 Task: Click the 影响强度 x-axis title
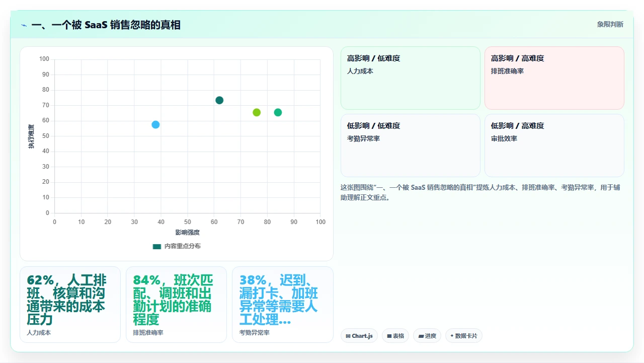[188, 232]
